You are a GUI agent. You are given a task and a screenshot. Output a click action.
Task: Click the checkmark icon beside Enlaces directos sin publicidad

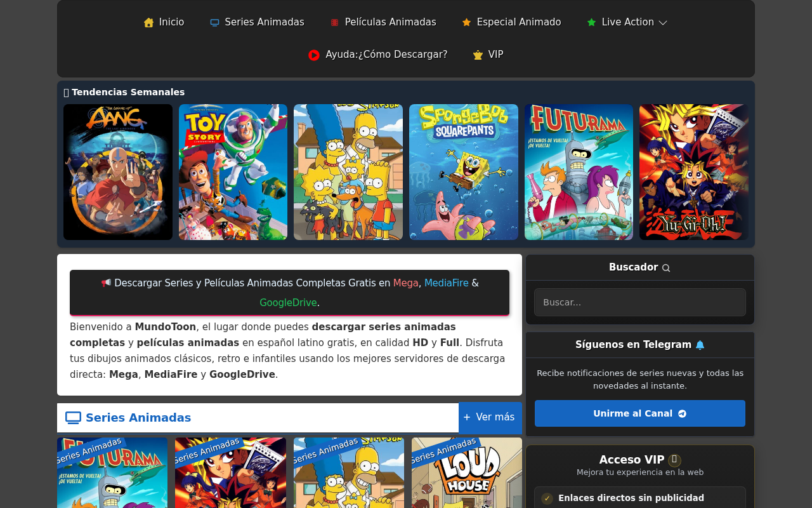click(x=547, y=498)
